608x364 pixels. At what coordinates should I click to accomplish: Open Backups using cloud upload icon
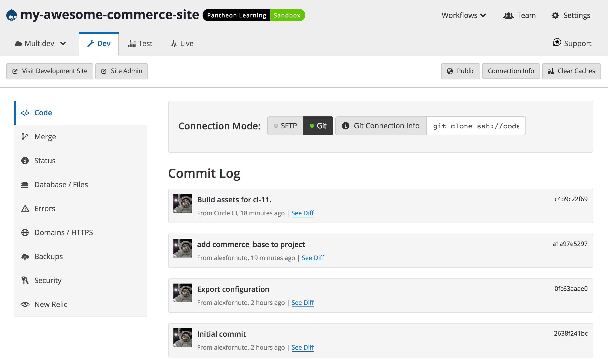pyautogui.click(x=25, y=257)
